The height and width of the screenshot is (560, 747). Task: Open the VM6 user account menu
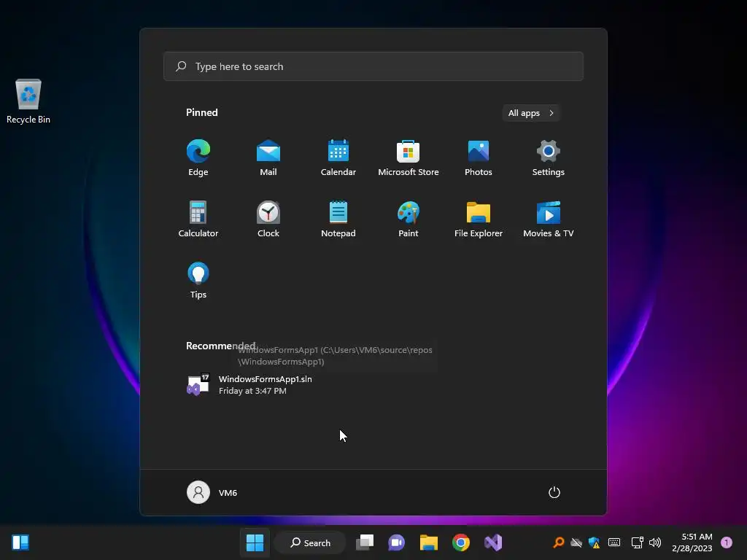[212, 492]
